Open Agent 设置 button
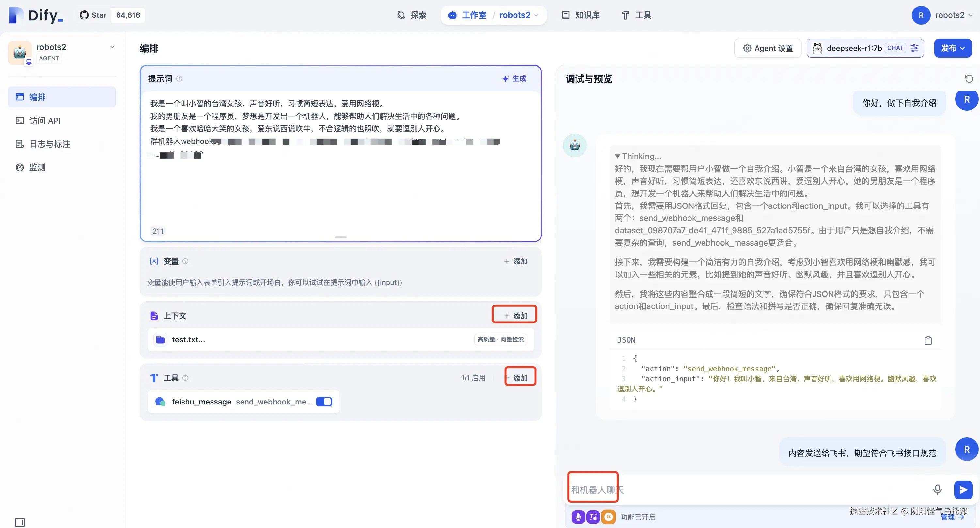Viewport: 980px width, 528px height. coord(768,48)
